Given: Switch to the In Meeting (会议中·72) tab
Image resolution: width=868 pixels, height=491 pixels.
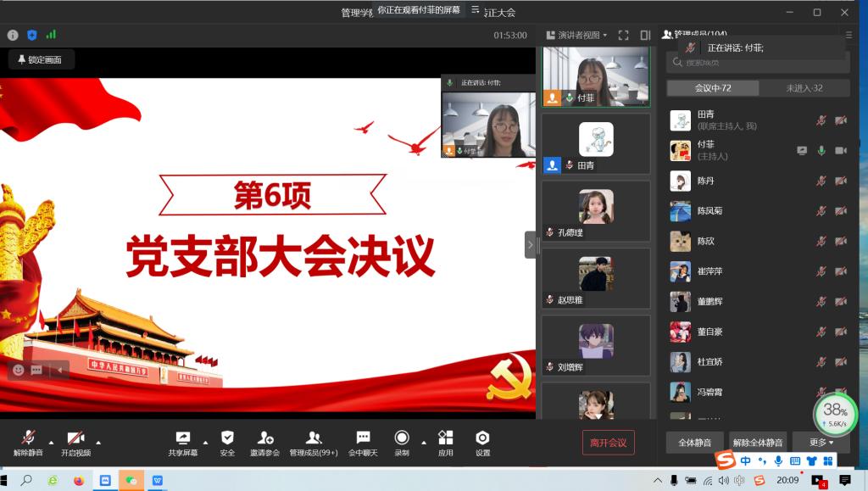Looking at the screenshot, I should tap(712, 88).
